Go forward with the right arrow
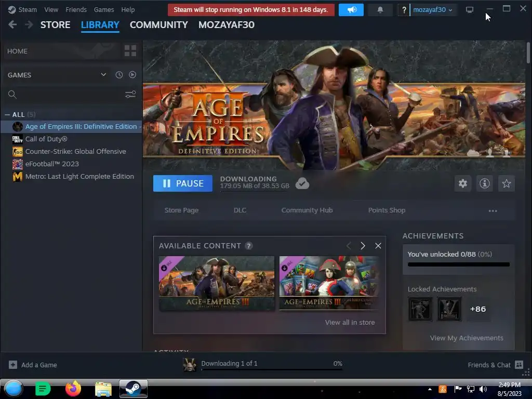This screenshot has width=532, height=399. point(29,24)
